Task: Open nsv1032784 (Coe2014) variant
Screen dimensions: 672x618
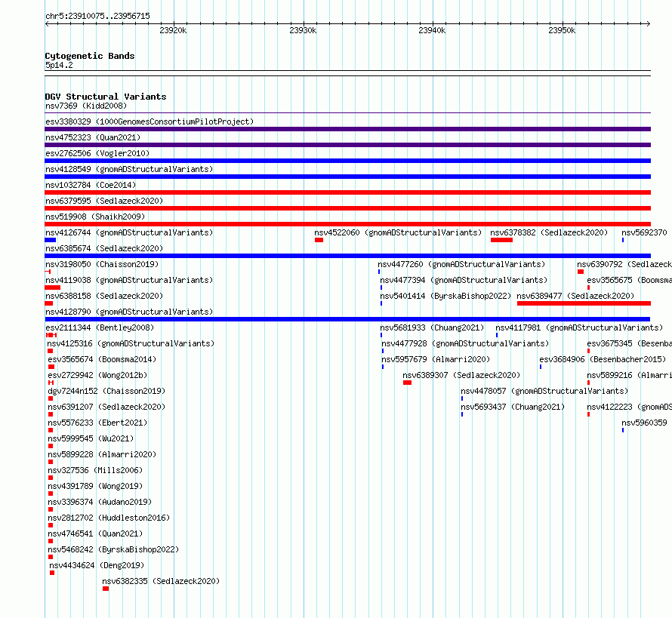Action: [91, 185]
